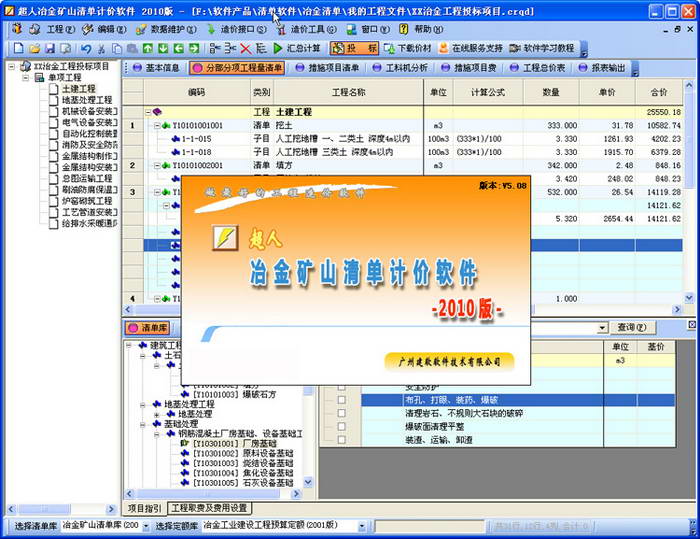This screenshot has height=539, width=700.
Task: Click the insert-row icon beside divider
Action: (215, 48)
